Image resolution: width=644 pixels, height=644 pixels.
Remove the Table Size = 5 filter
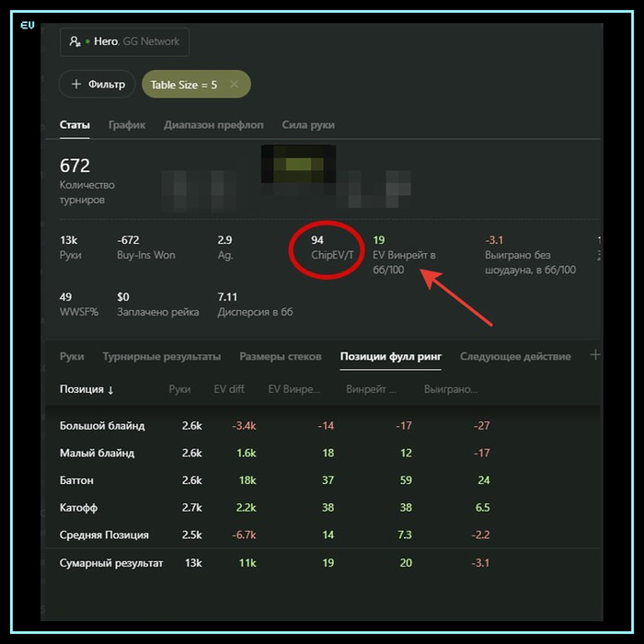[x=234, y=85]
